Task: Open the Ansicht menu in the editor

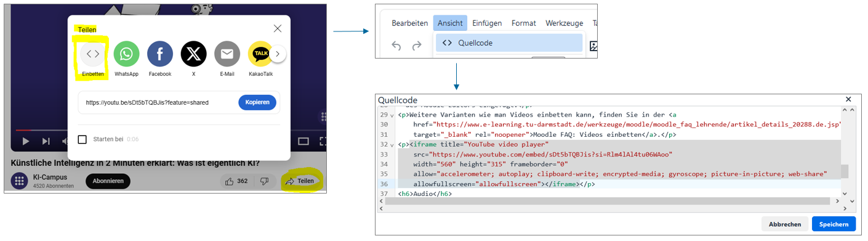Action: click(x=450, y=23)
